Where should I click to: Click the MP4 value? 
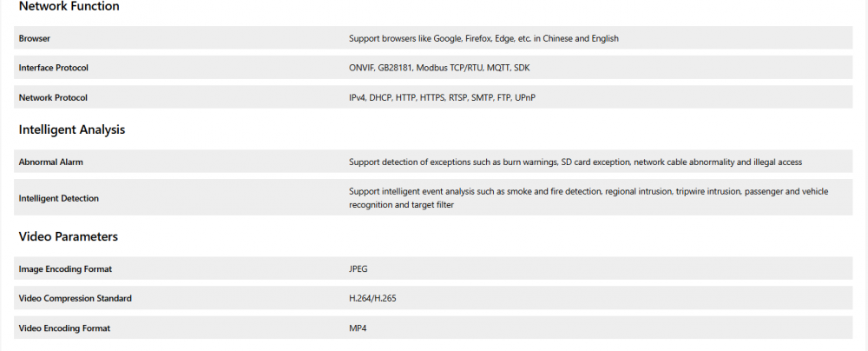pyautogui.click(x=358, y=328)
